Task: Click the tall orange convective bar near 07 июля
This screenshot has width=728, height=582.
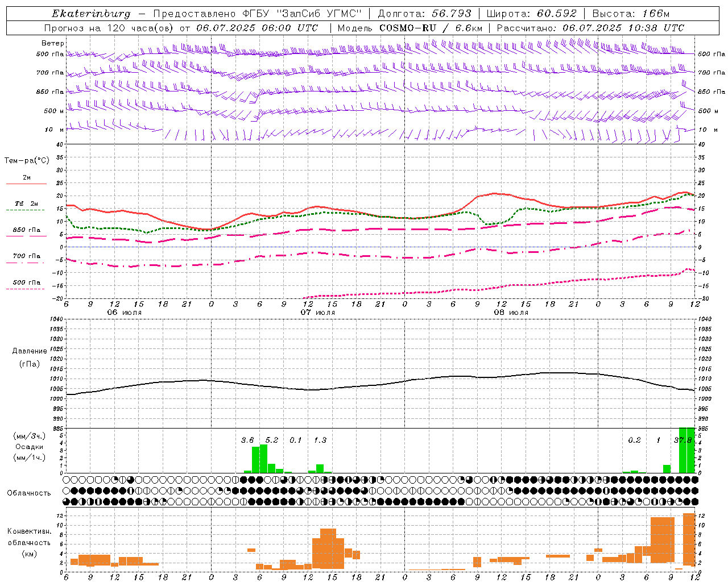Action: click(328, 548)
